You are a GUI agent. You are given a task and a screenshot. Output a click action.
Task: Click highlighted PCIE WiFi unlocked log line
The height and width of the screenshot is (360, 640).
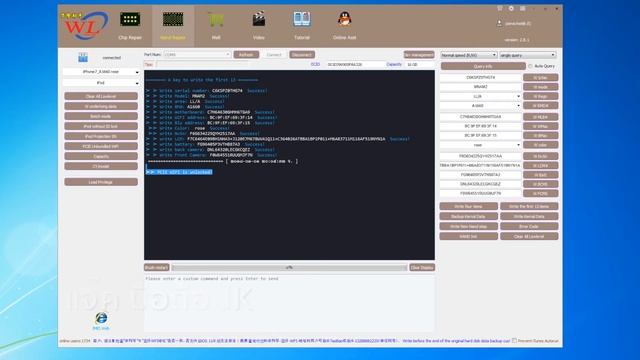pos(179,172)
